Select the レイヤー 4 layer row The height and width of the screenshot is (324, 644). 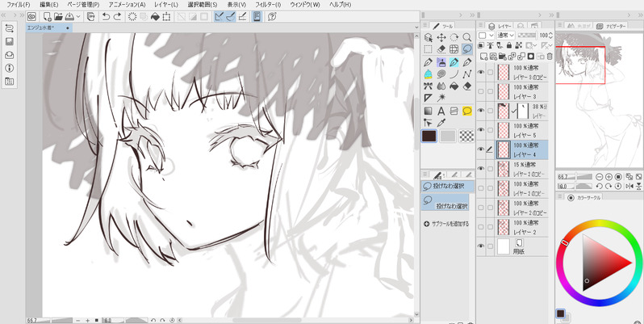pyautogui.click(x=512, y=149)
